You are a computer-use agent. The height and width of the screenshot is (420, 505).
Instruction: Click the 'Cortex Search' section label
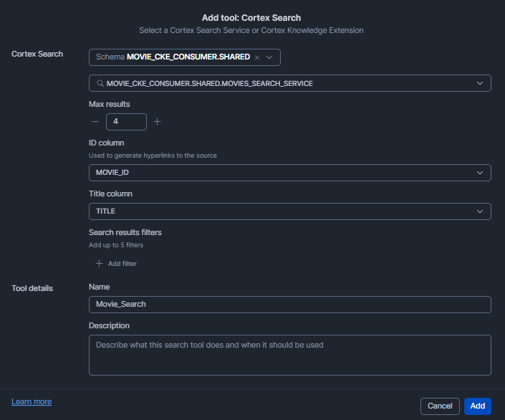(x=37, y=54)
